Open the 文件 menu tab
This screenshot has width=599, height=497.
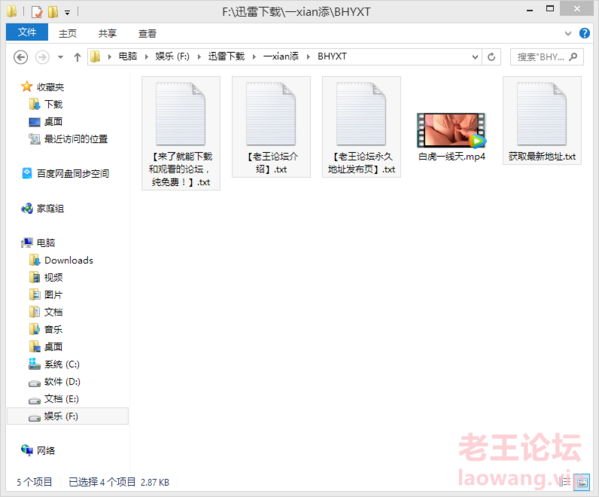[x=27, y=32]
